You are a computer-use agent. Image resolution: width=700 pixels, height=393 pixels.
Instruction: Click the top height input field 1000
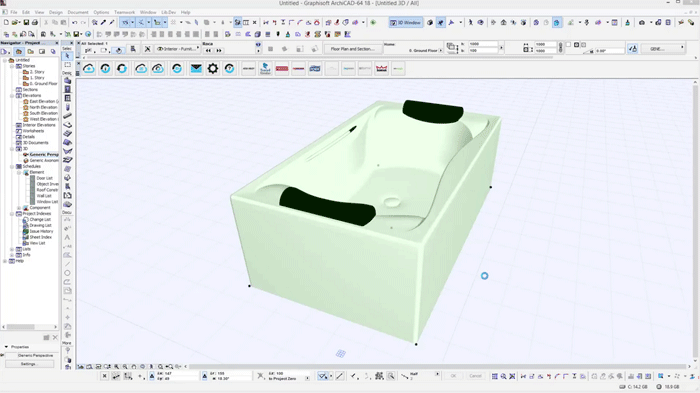pyautogui.click(x=483, y=44)
